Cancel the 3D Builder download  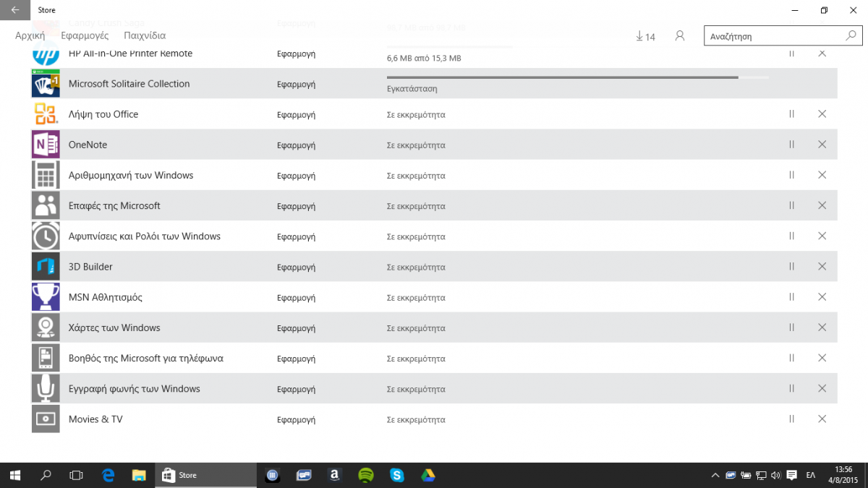click(x=822, y=267)
